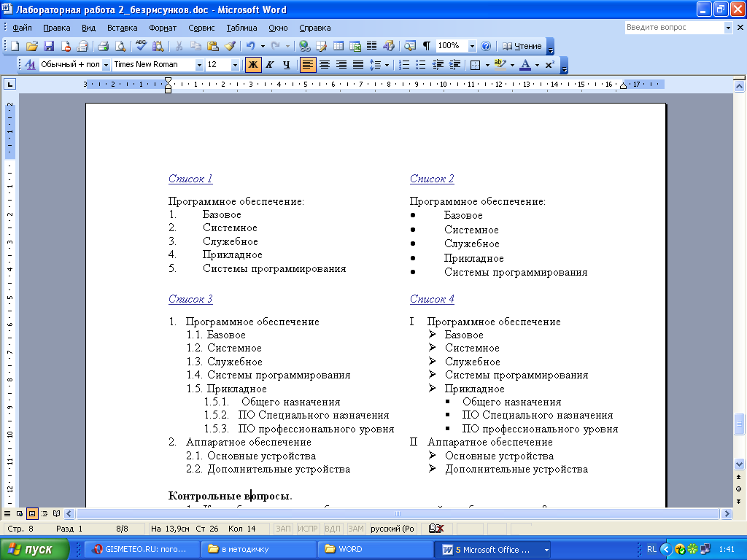This screenshot has height=560, width=747.
Task: Open Word Help with the question mark
Action: click(x=486, y=46)
